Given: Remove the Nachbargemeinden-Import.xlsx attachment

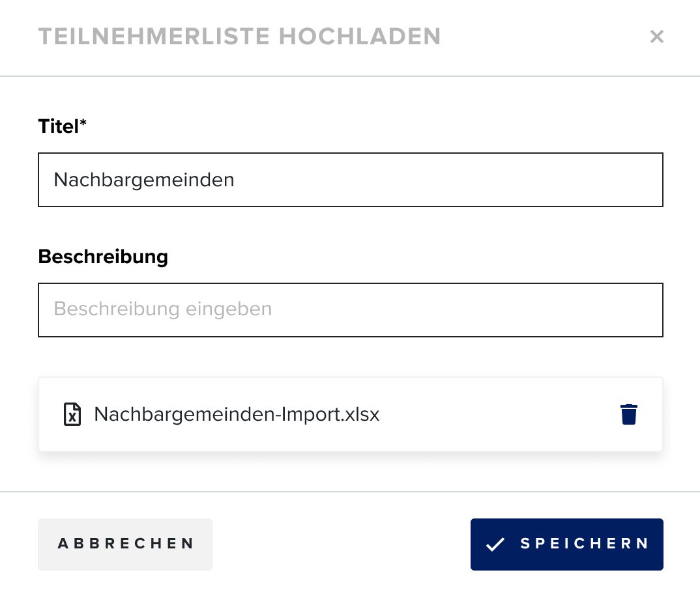Looking at the screenshot, I should (628, 414).
